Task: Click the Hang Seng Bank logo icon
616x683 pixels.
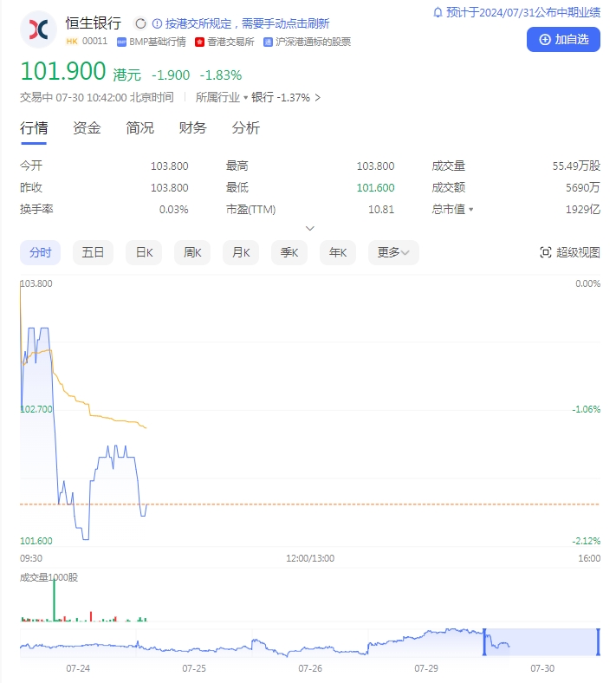Action: click(x=38, y=29)
